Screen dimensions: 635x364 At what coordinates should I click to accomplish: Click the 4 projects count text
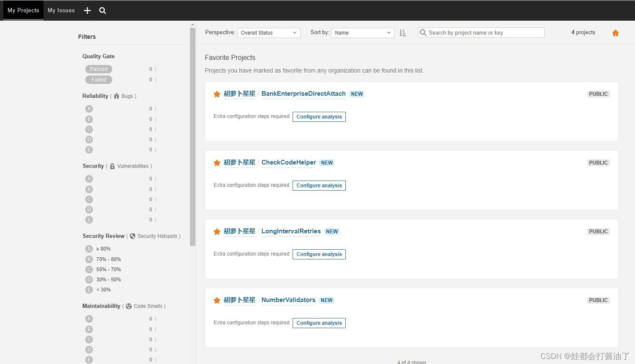583,32
